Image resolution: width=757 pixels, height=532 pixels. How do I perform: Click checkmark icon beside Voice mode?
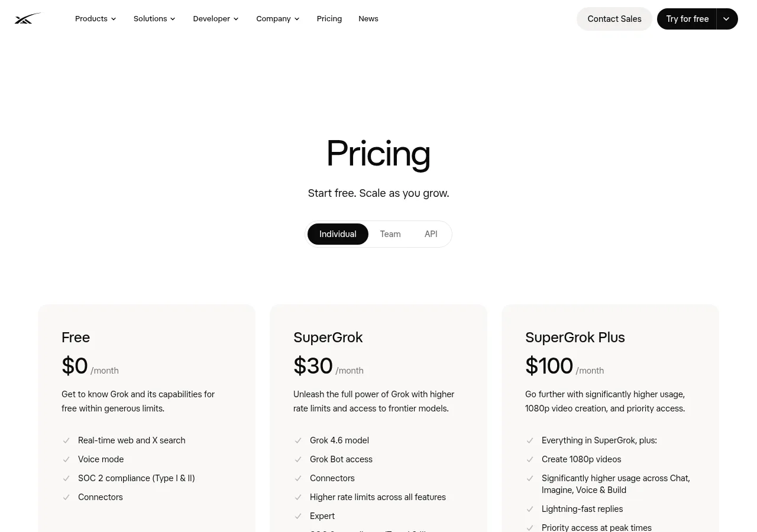(x=66, y=459)
